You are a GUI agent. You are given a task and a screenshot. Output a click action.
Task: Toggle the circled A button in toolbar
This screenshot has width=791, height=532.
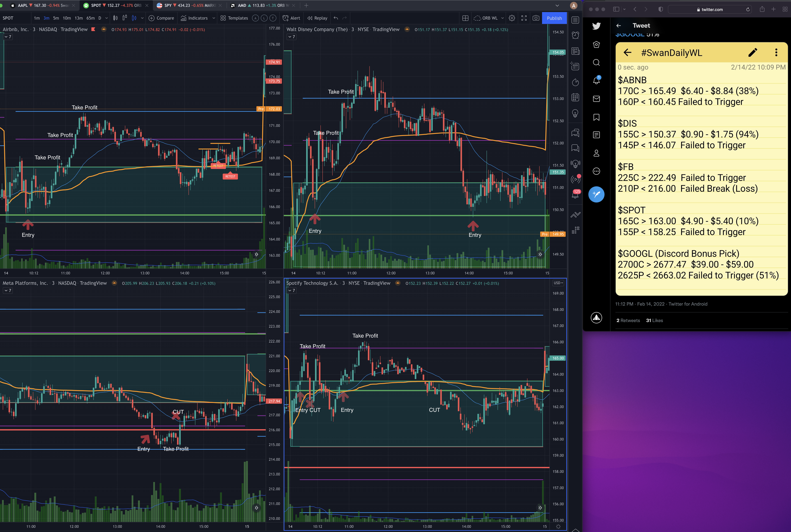tap(256, 18)
